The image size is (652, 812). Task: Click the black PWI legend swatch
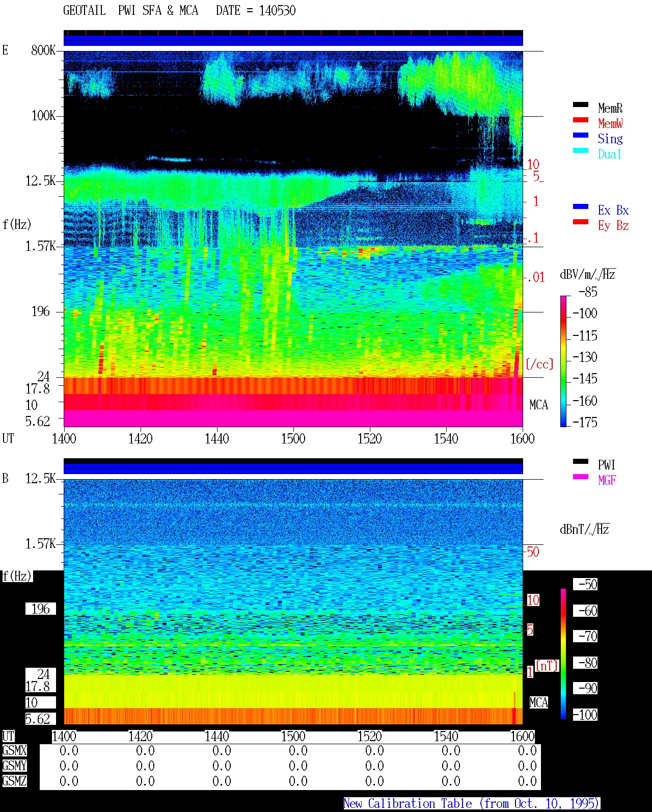point(581,461)
